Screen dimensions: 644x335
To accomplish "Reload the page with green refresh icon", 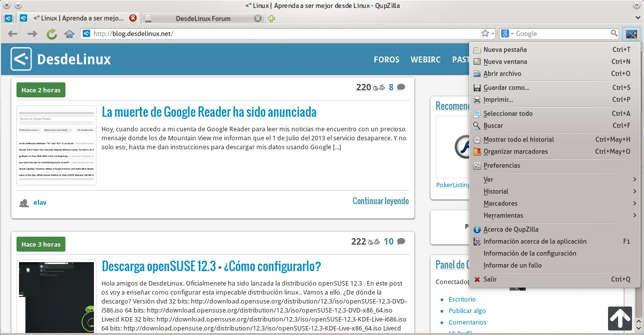I will tap(51, 33).
